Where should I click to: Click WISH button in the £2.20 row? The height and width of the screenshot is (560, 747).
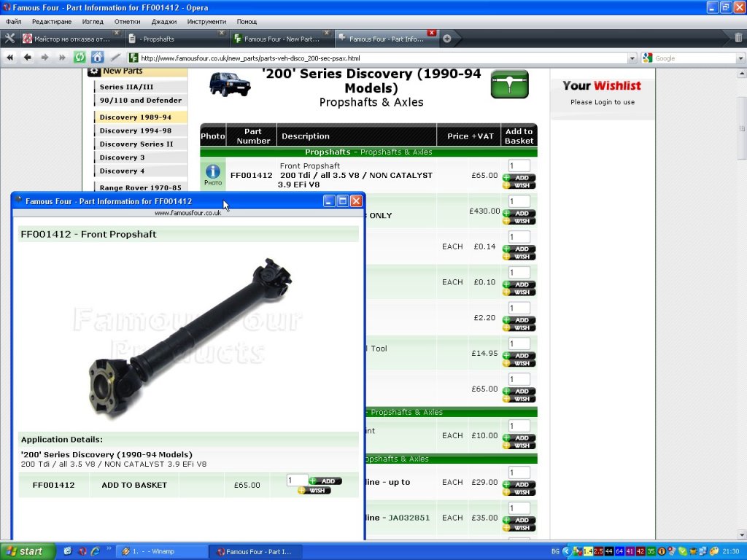519,327
